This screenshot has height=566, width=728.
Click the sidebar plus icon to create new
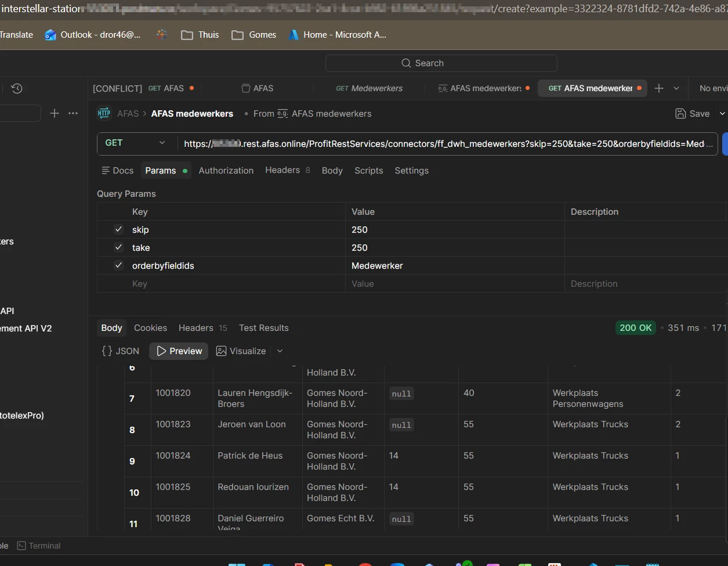point(55,113)
